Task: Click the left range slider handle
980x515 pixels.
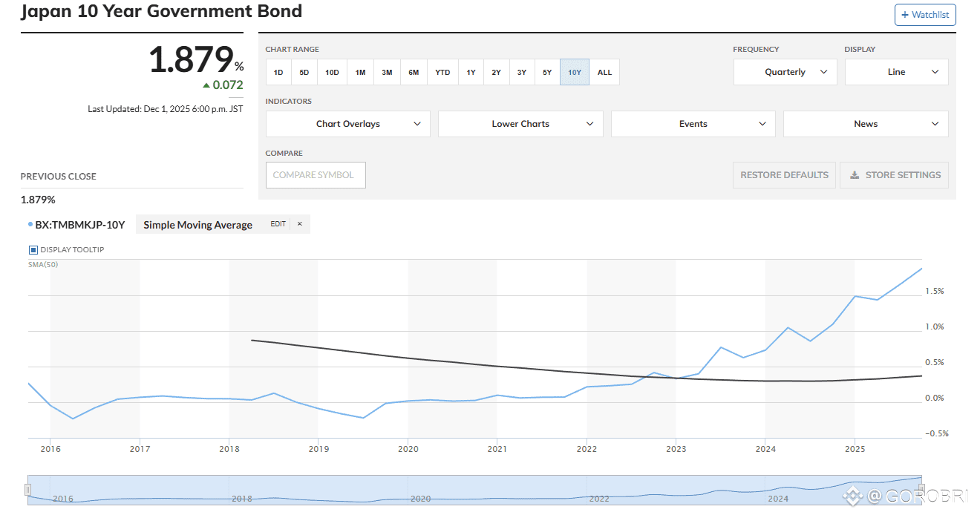Action: point(27,489)
